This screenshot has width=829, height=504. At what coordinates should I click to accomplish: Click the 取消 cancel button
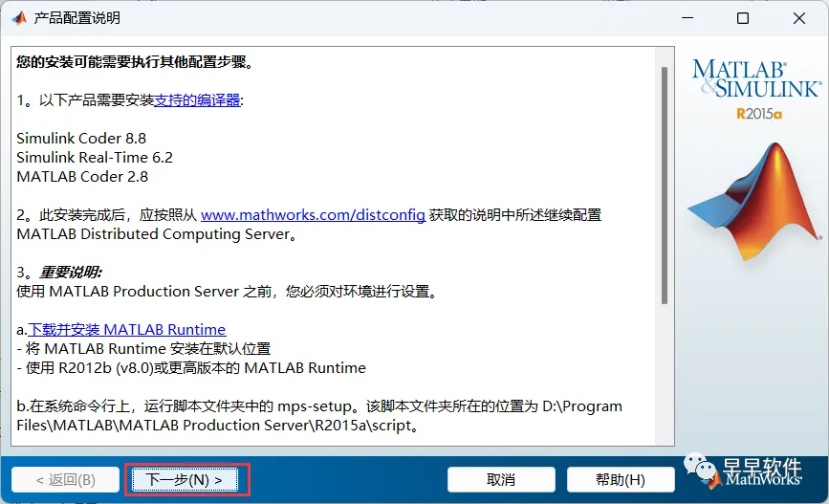pyautogui.click(x=501, y=480)
